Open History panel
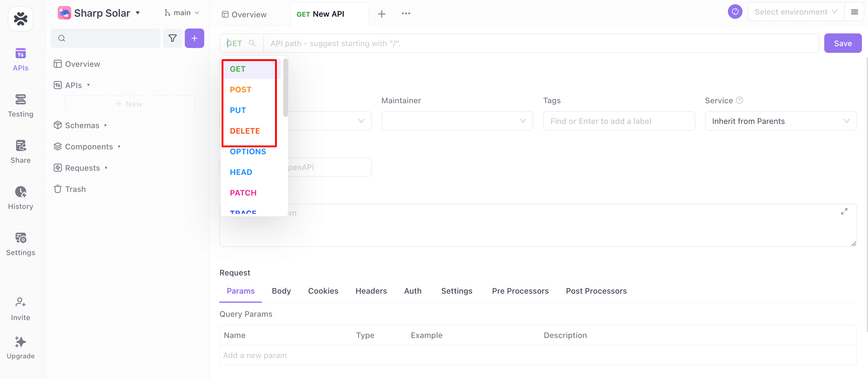This screenshot has width=868, height=379. [20, 197]
